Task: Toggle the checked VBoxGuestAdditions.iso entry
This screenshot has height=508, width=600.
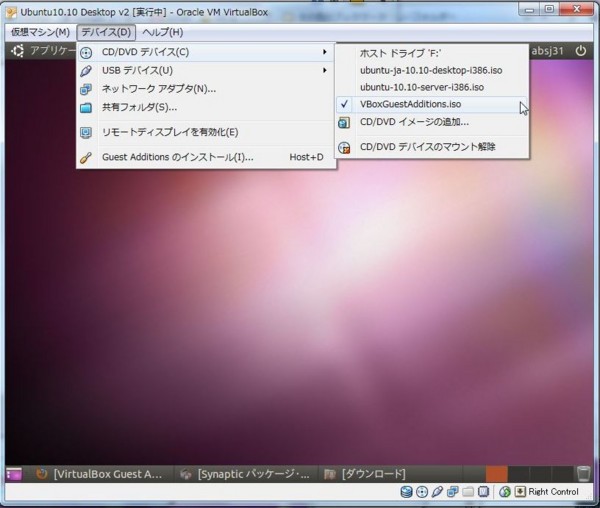Action: 432,104
